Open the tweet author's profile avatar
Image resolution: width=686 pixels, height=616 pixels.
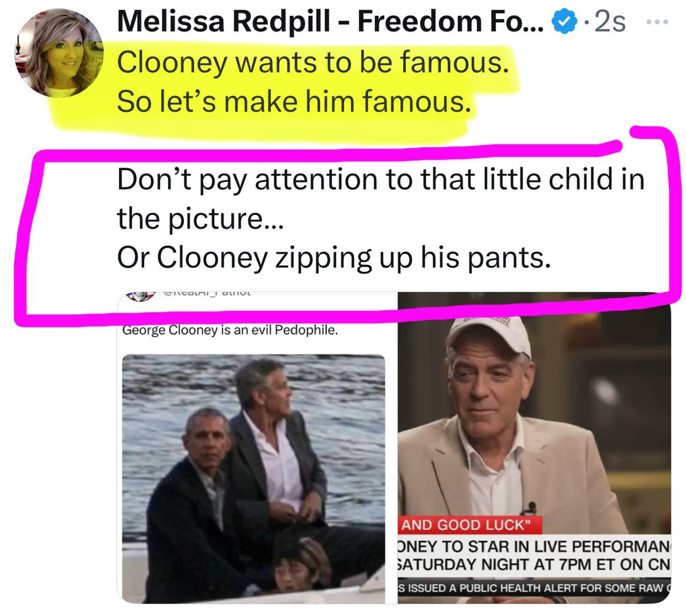click(59, 54)
